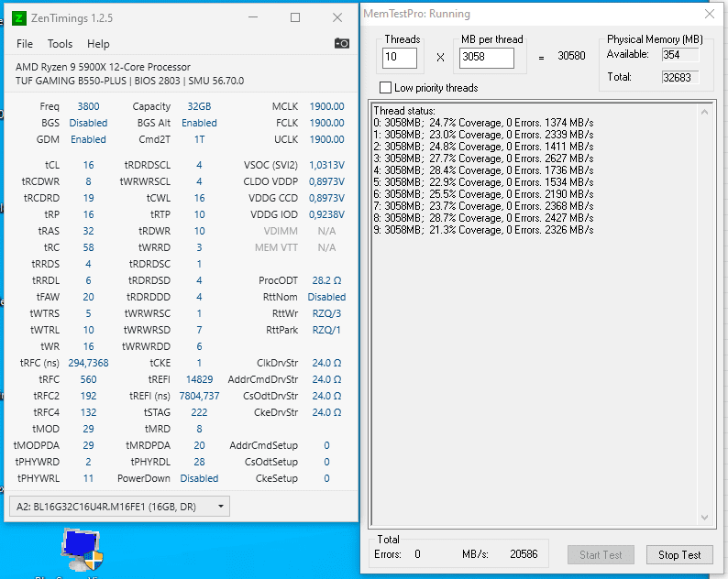Click the ProcODT value 28.2 Ω

[326, 280]
